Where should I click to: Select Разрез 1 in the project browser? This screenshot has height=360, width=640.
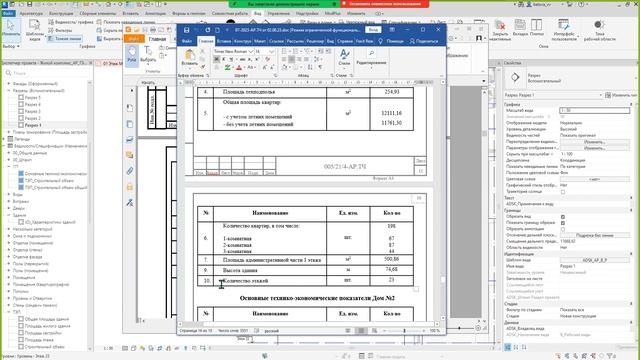33,125
